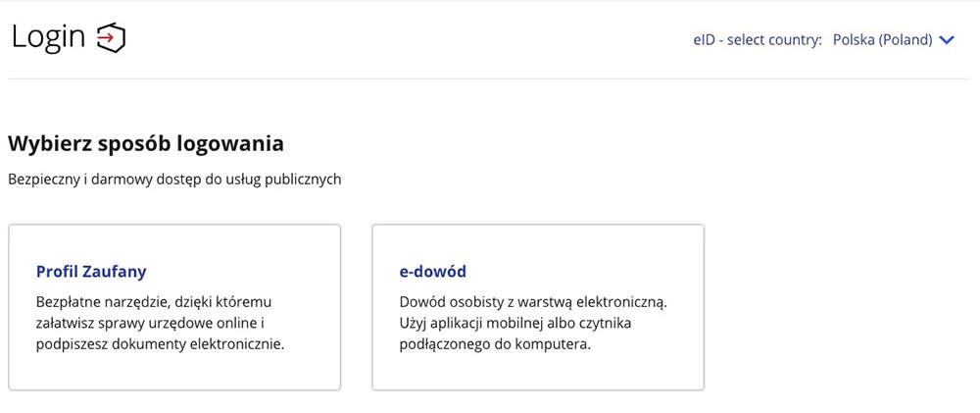Select the e-dowód login card

(538, 307)
